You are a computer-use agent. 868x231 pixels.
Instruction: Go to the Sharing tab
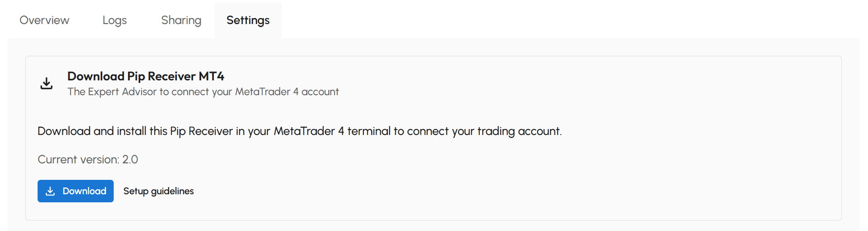coord(181,20)
